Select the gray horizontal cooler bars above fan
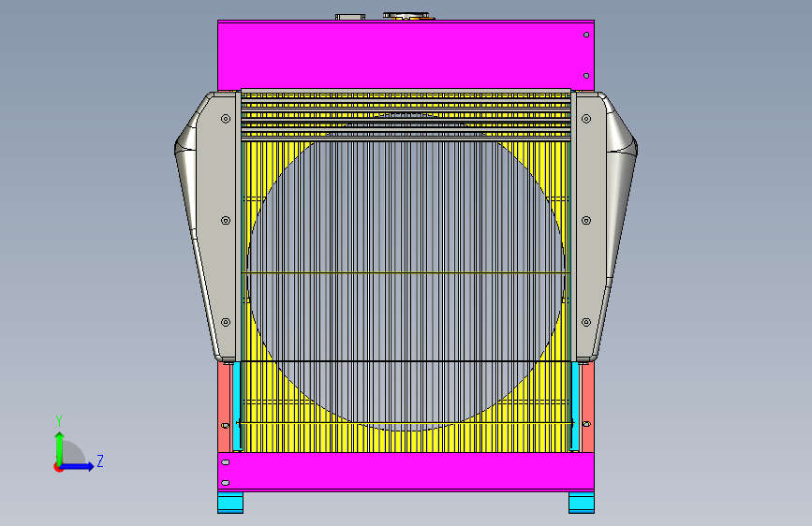812x526 pixels. [406, 115]
